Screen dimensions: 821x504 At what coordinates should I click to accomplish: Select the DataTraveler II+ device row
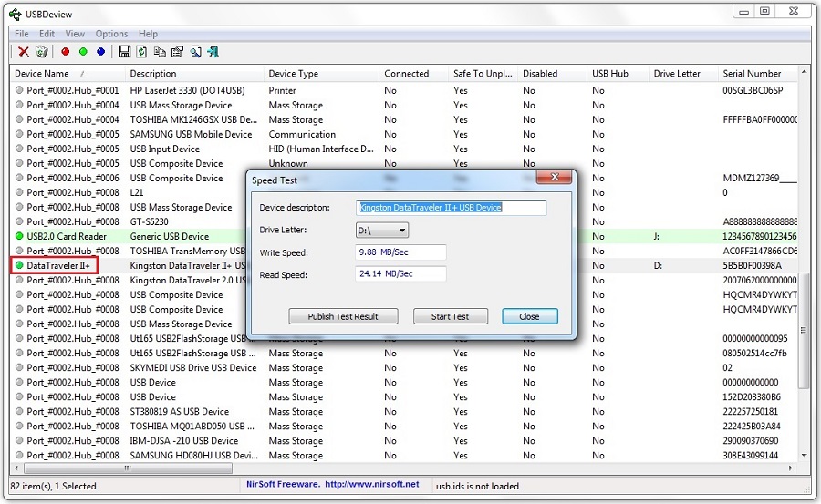404,265
